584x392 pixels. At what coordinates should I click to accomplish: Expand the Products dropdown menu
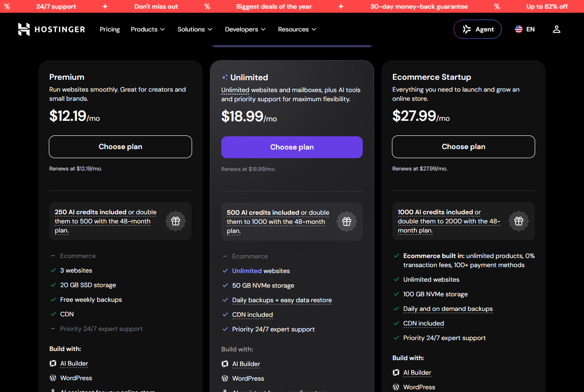pyautogui.click(x=147, y=29)
